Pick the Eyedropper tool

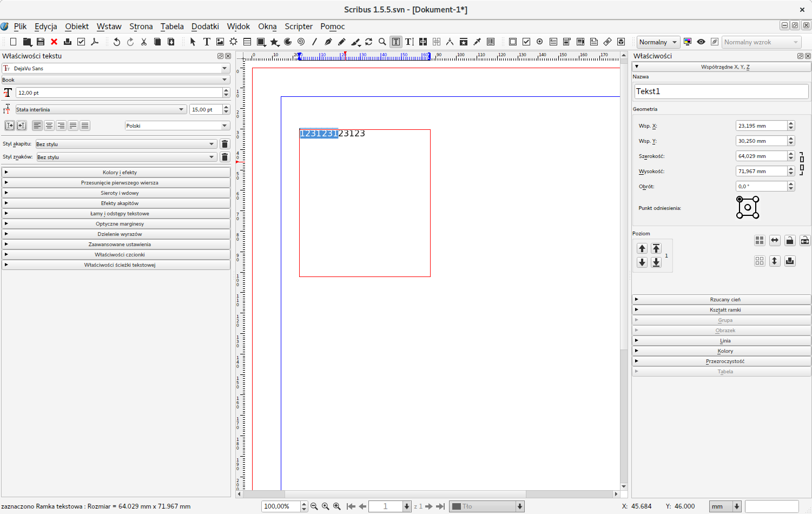click(x=477, y=42)
